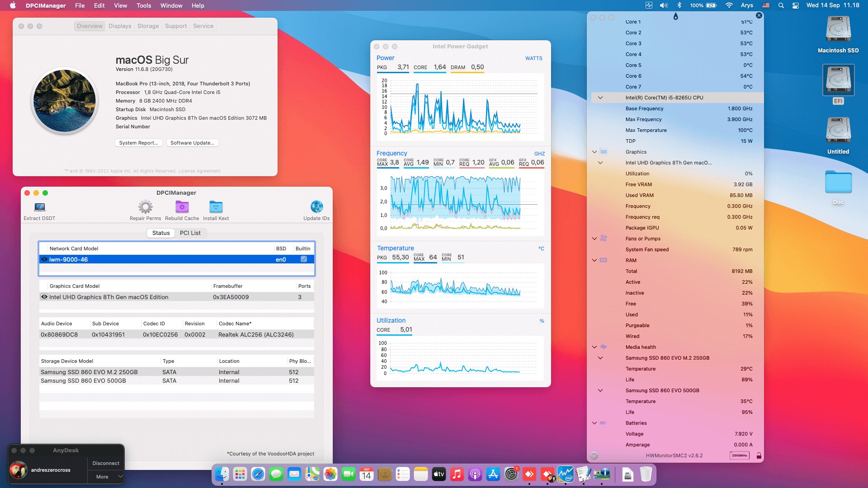The width and height of the screenshot is (868, 488).
Task: Click the menu bar date and time
Action: (x=833, y=5)
